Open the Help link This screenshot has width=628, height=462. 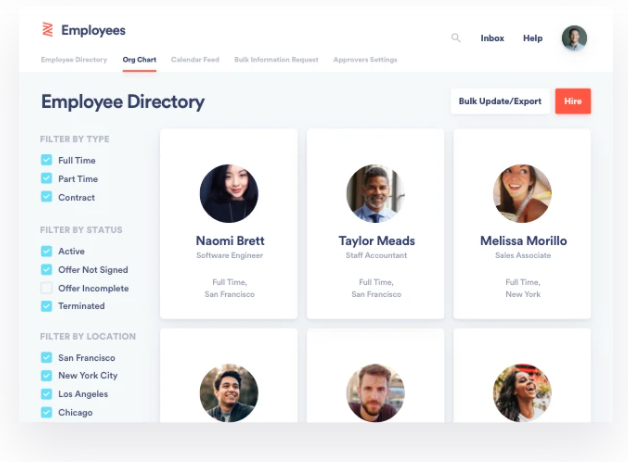click(x=533, y=38)
